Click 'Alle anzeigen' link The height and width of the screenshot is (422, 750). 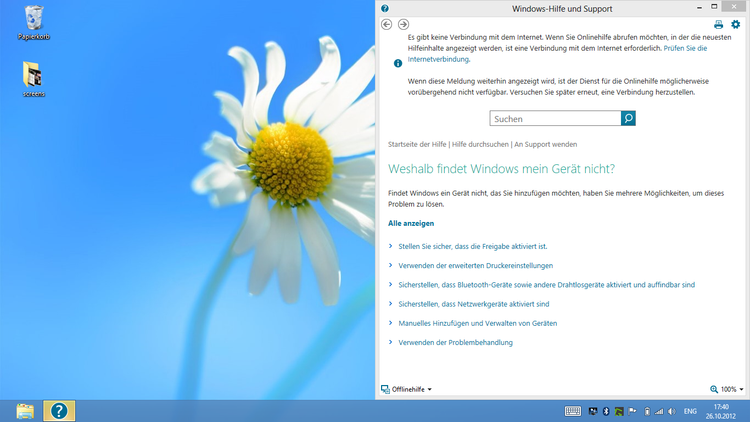pyautogui.click(x=411, y=223)
